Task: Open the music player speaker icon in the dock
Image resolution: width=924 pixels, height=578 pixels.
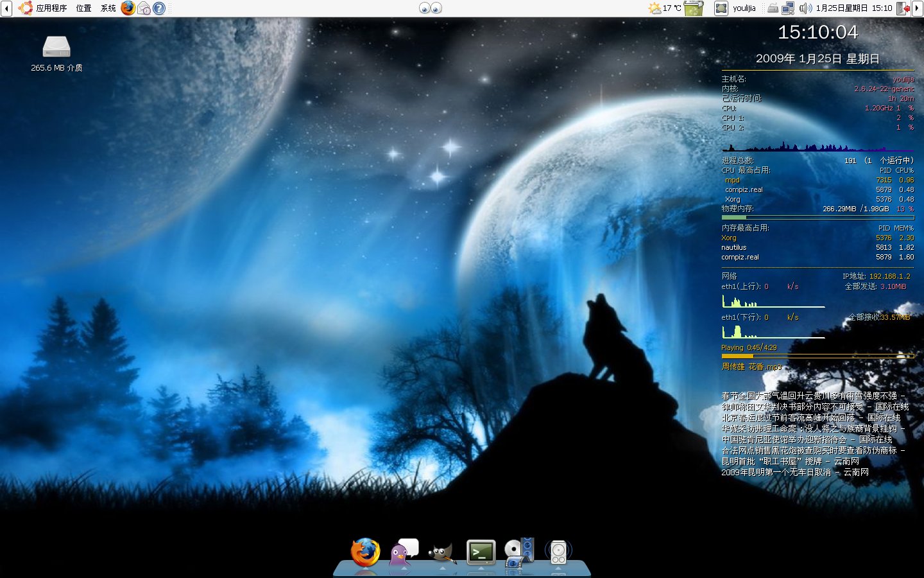Action: pos(558,552)
